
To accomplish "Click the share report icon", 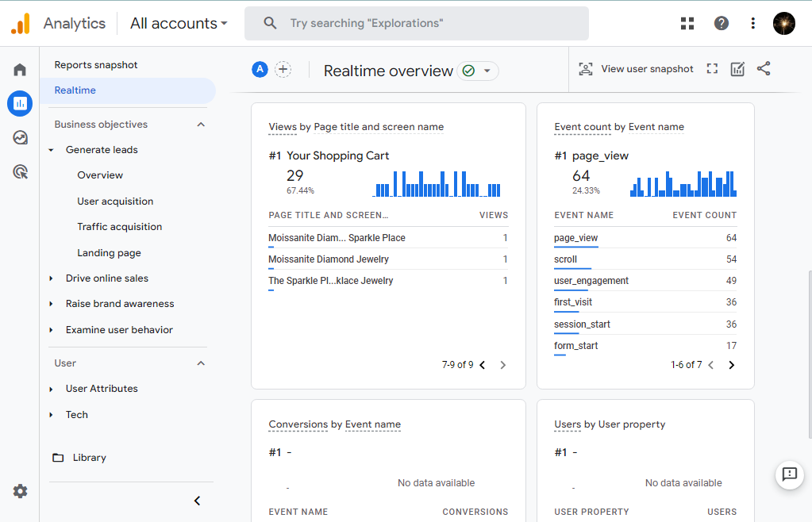I will point(764,69).
